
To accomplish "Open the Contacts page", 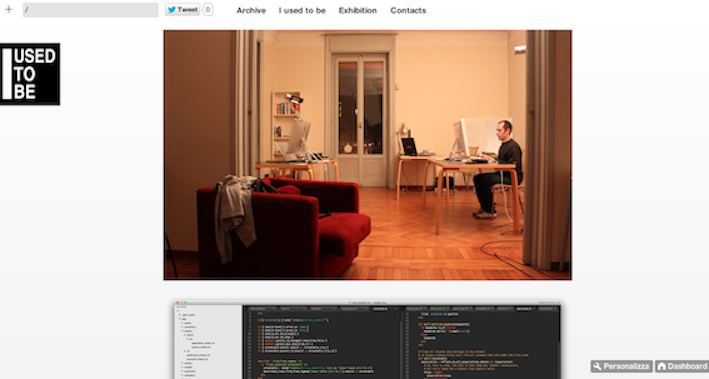I will pyautogui.click(x=408, y=10).
